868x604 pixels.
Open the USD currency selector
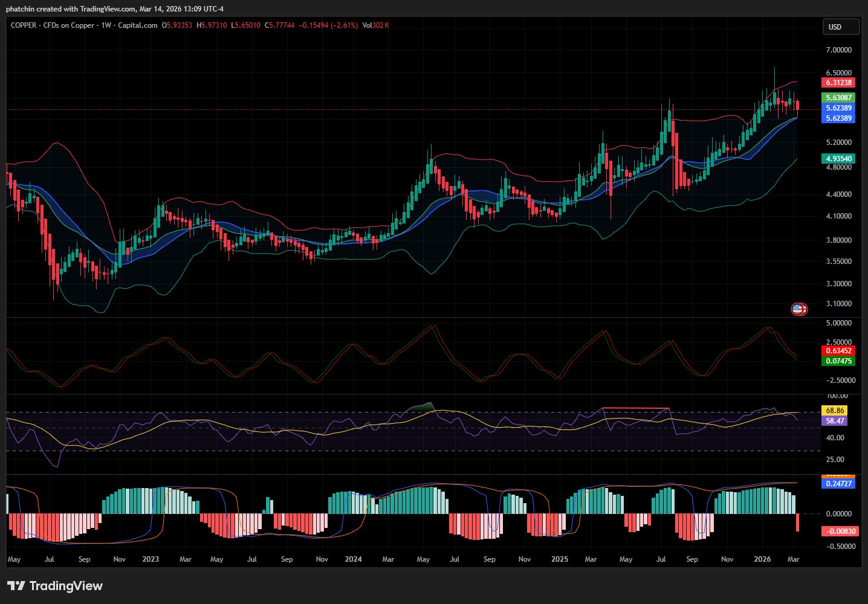coord(840,27)
